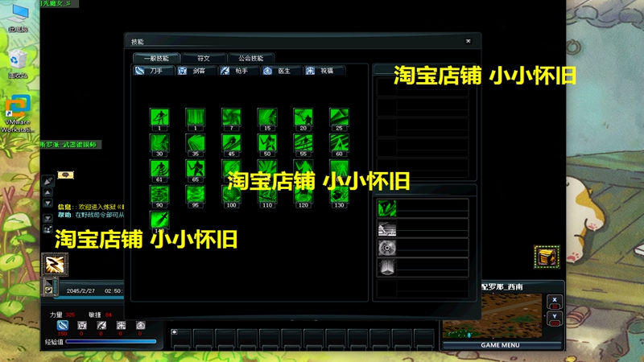
Task: Click the sword class icon in status bar
Action: tap(82, 326)
